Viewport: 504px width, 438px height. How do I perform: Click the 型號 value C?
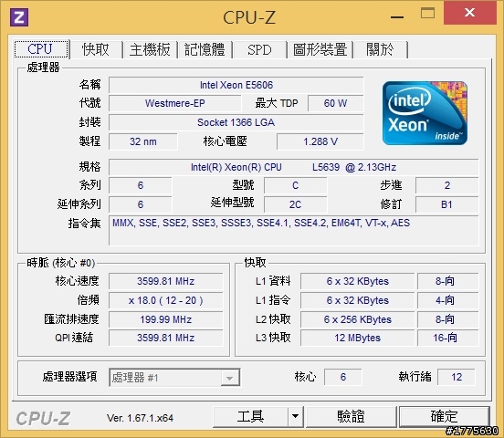(296, 185)
